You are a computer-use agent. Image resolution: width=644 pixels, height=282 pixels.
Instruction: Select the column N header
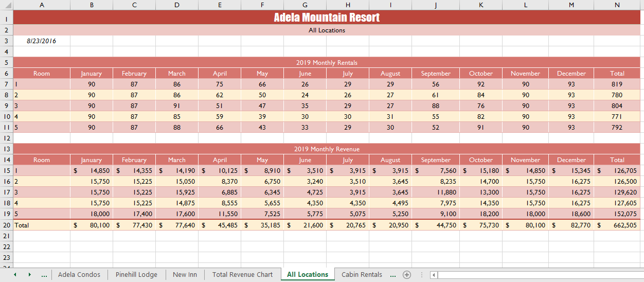(617, 5)
